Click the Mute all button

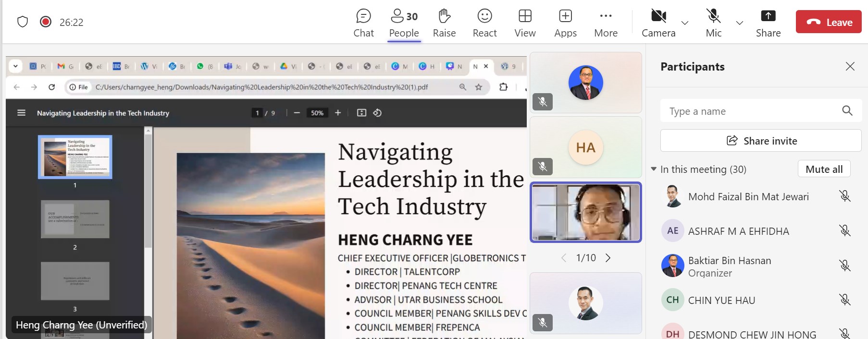coord(824,169)
